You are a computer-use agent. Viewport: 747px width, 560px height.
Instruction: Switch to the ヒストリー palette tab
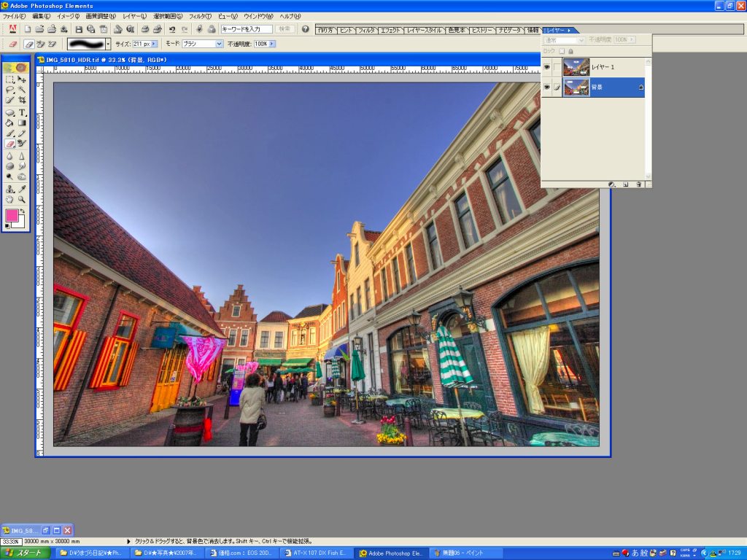click(481, 30)
